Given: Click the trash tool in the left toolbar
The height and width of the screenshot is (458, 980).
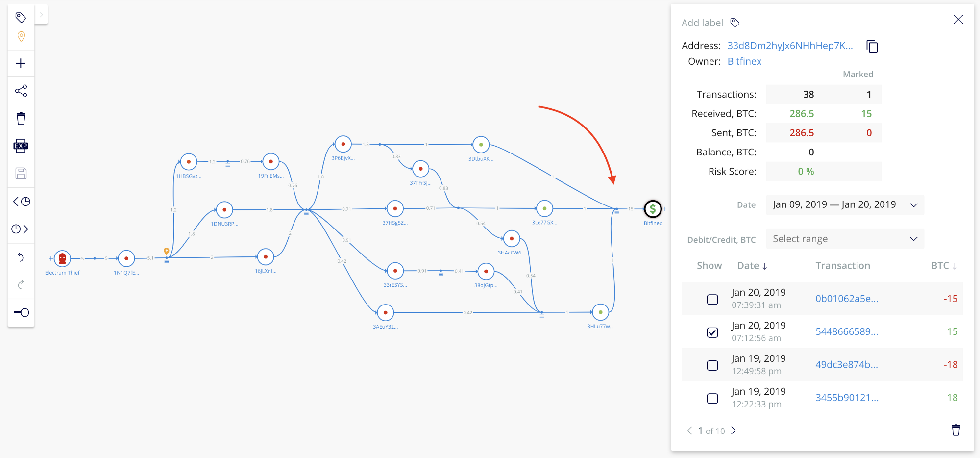Looking at the screenshot, I should (21, 118).
